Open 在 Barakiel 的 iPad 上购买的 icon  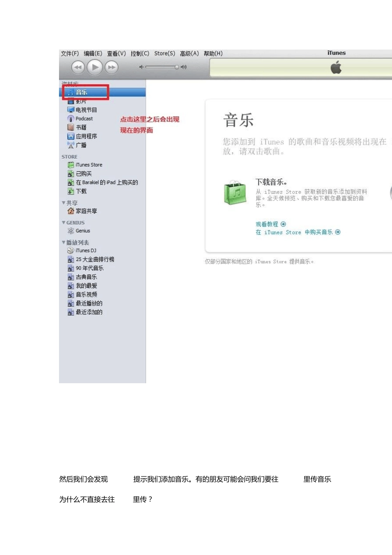(71, 183)
